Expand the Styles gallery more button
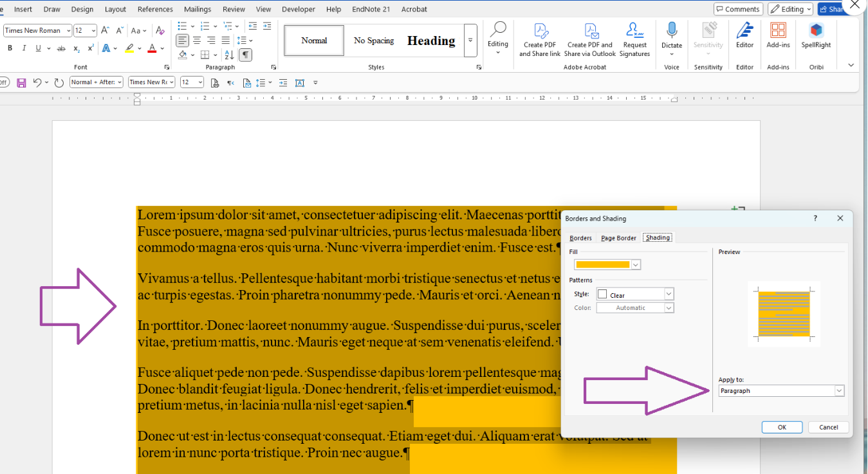868x474 pixels. click(x=470, y=40)
